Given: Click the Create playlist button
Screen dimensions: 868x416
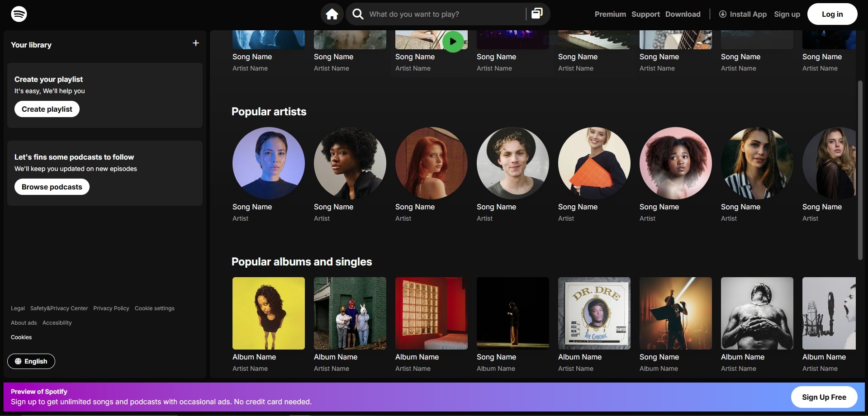Looking at the screenshot, I should click(x=47, y=109).
